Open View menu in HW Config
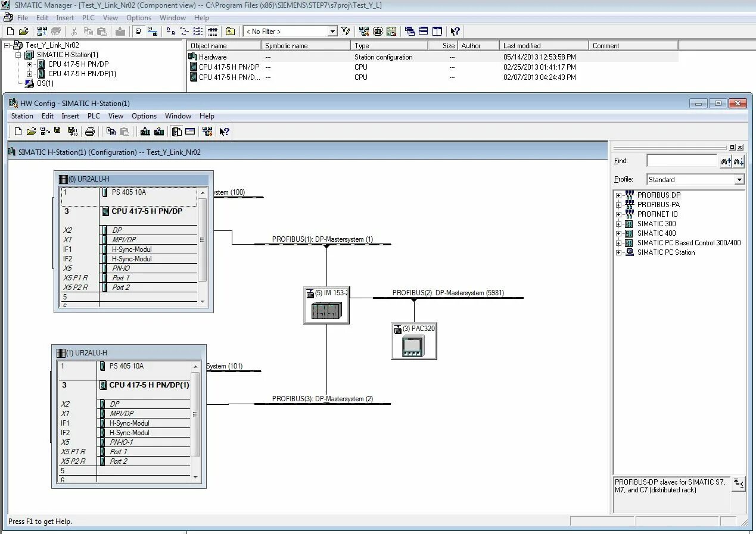This screenshot has width=756, height=534. tap(116, 116)
